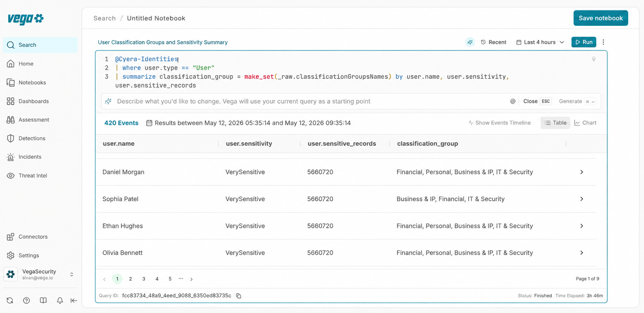
Task: Click the AI sparkle icon near Recent
Action: 470,42
